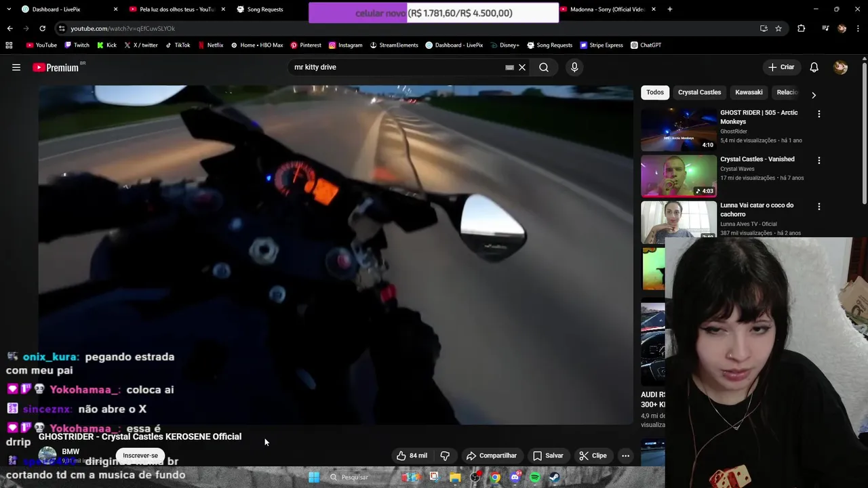Screen dimensions: 868x488
Task: Open the Windows Start menu
Action: pyautogui.click(x=314, y=477)
